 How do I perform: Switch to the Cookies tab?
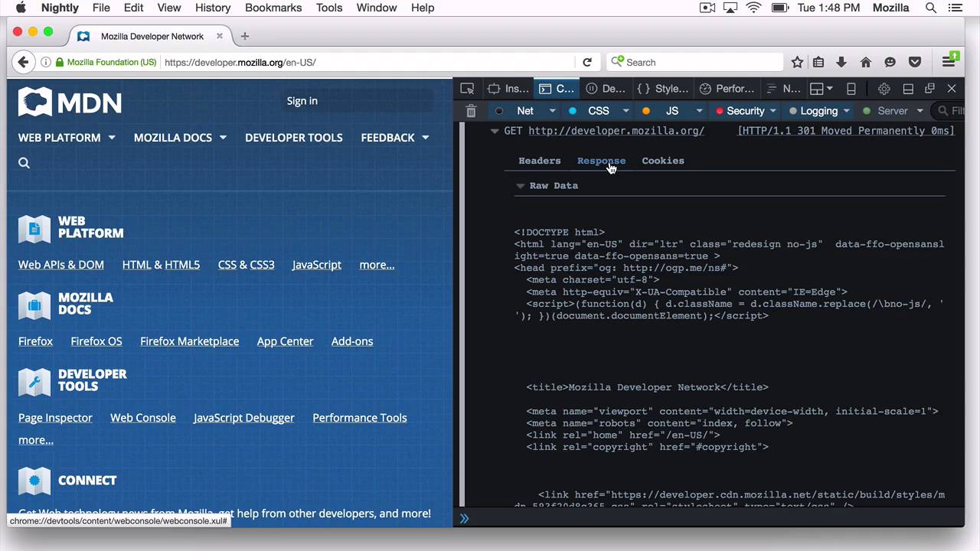click(x=663, y=161)
